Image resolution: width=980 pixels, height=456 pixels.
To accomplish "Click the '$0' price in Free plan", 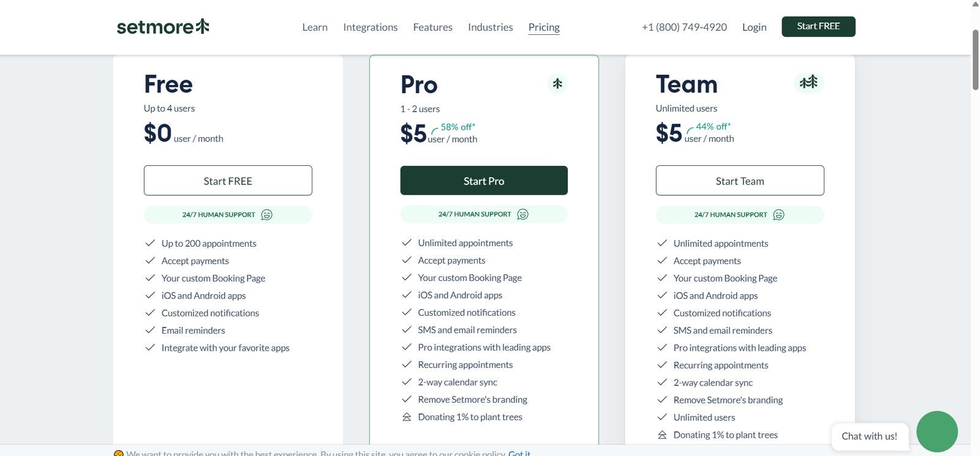I will [157, 133].
